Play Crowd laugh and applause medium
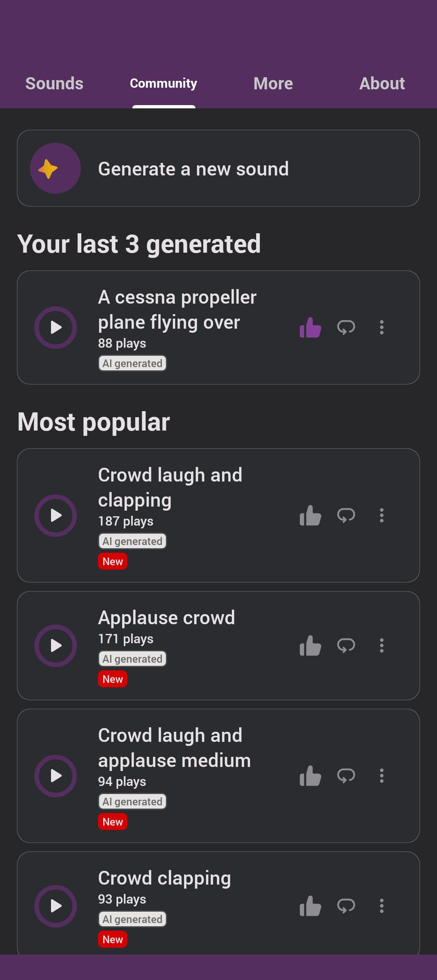The width and height of the screenshot is (437, 980). point(56,776)
